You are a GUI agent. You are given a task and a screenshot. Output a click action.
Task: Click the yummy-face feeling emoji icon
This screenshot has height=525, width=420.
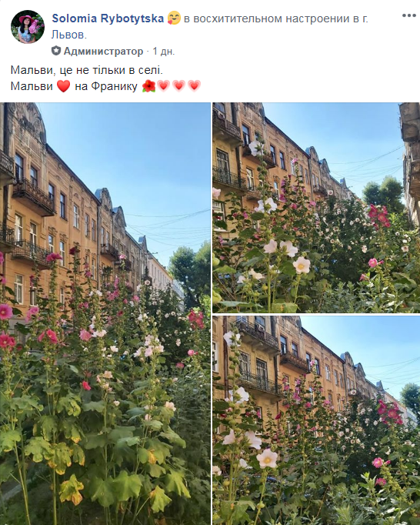click(x=174, y=18)
